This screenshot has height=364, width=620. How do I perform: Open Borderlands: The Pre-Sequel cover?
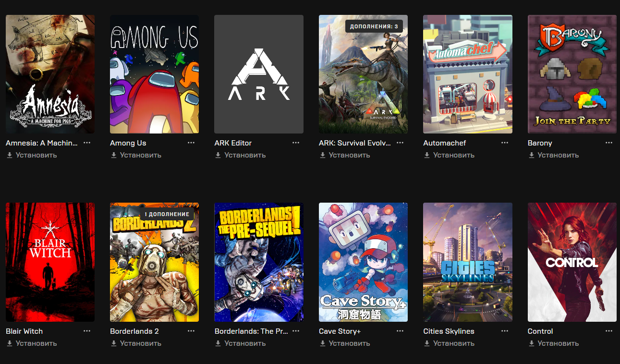pos(259,262)
